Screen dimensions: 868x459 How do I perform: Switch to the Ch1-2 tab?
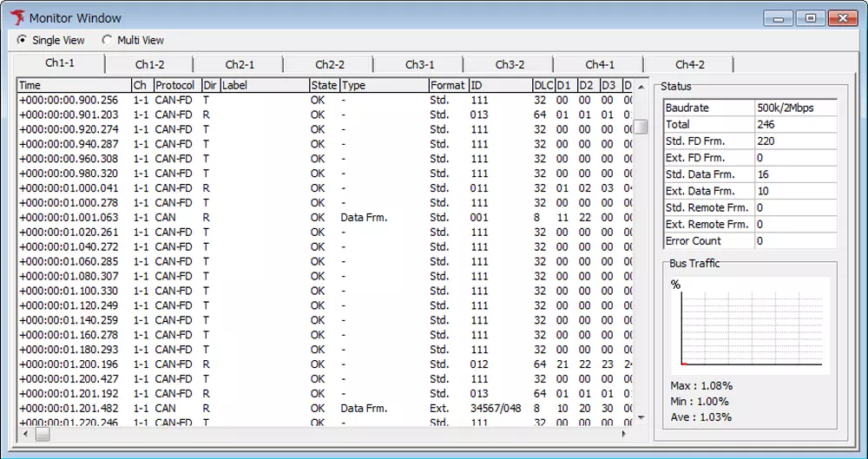coord(149,64)
